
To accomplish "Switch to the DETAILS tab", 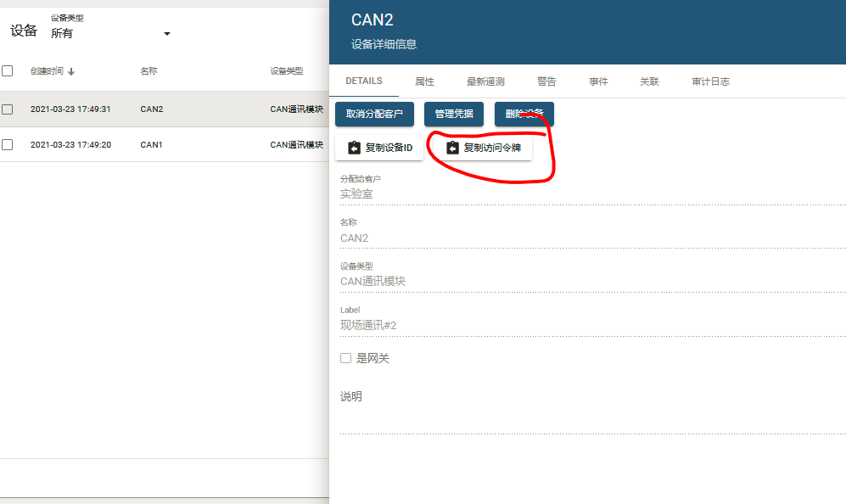I will [364, 81].
